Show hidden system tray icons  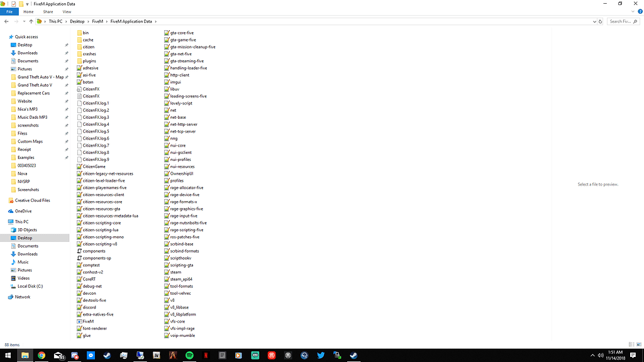coord(592,356)
